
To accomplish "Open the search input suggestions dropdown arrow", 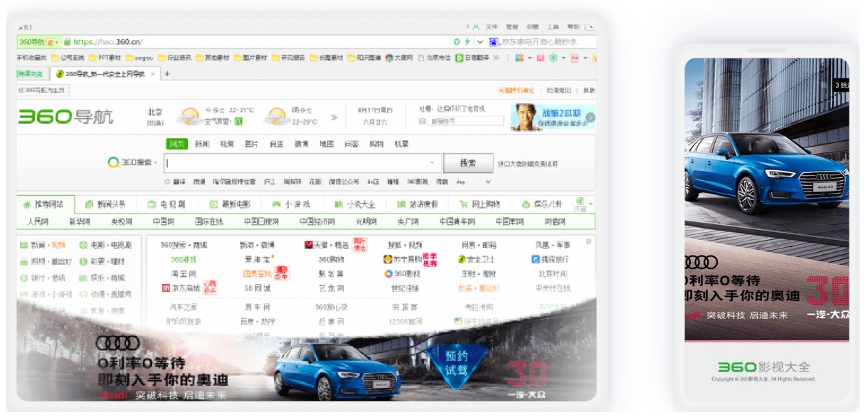I will tap(433, 163).
